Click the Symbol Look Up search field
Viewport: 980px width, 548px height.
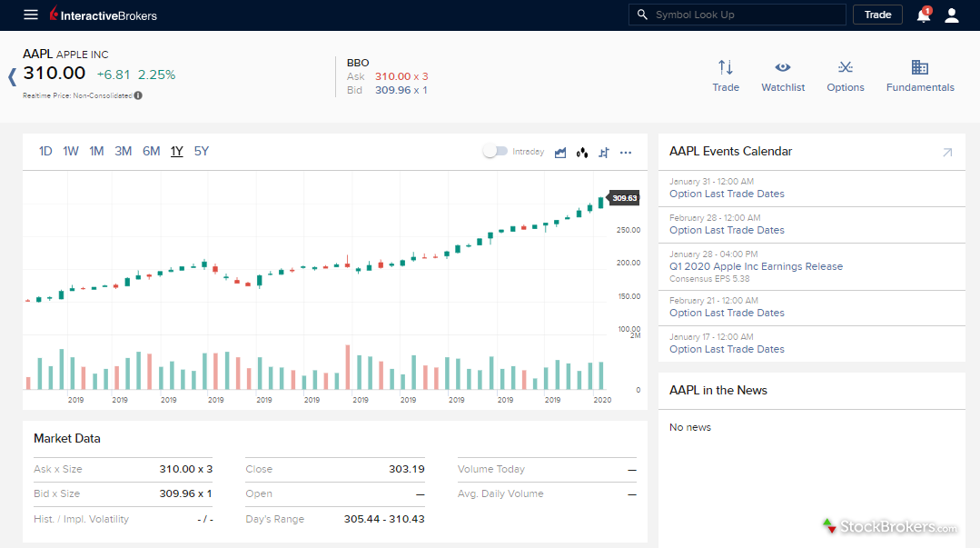[x=737, y=15]
